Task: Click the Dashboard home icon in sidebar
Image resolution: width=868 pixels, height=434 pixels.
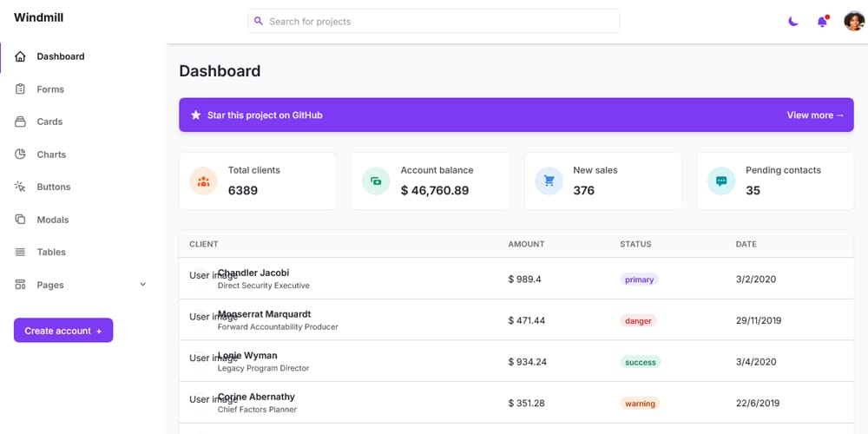Action: pyautogui.click(x=20, y=56)
